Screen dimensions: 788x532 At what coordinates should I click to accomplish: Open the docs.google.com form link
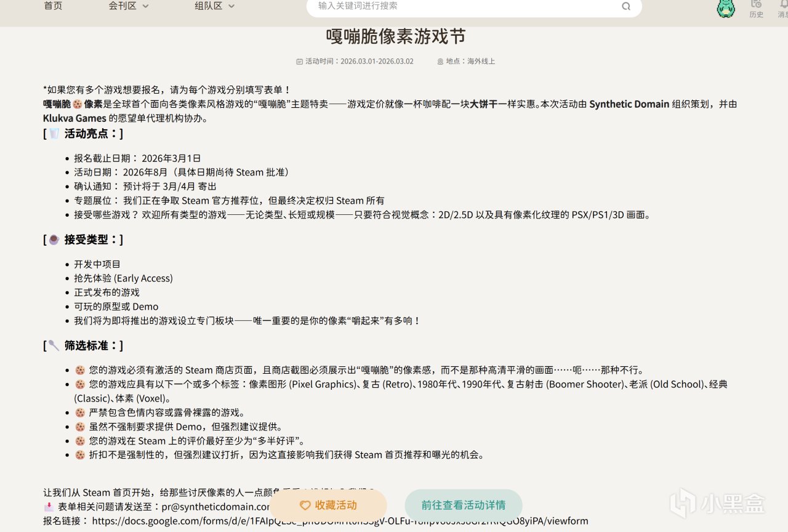pyautogui.click(x=340, y=521)
